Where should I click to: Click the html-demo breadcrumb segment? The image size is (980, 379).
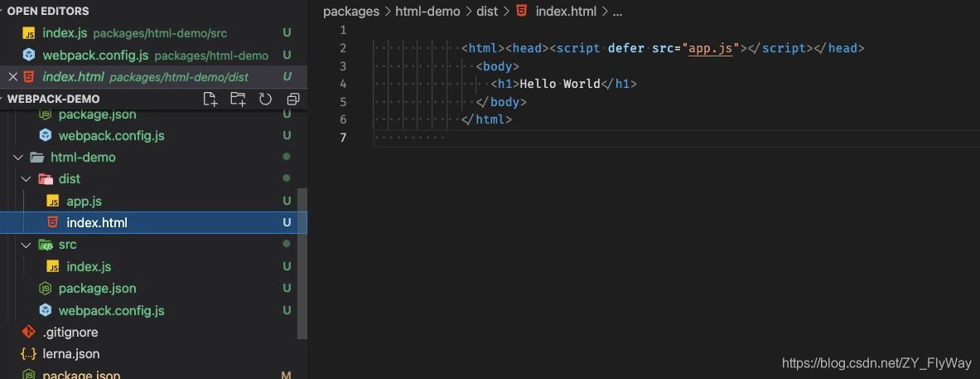(427, 12)
